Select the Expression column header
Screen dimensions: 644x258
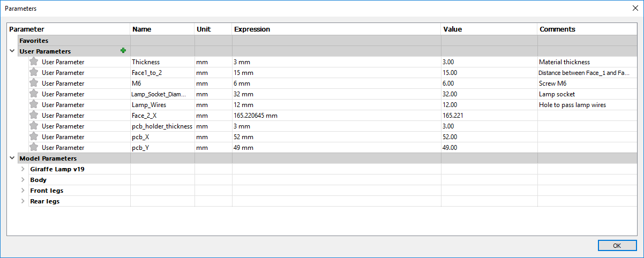coord(336,29)
